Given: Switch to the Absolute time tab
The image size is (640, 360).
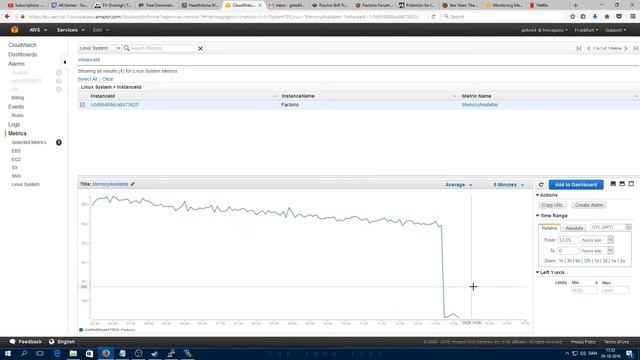Looking at the screenshot, I should point(574,228).
